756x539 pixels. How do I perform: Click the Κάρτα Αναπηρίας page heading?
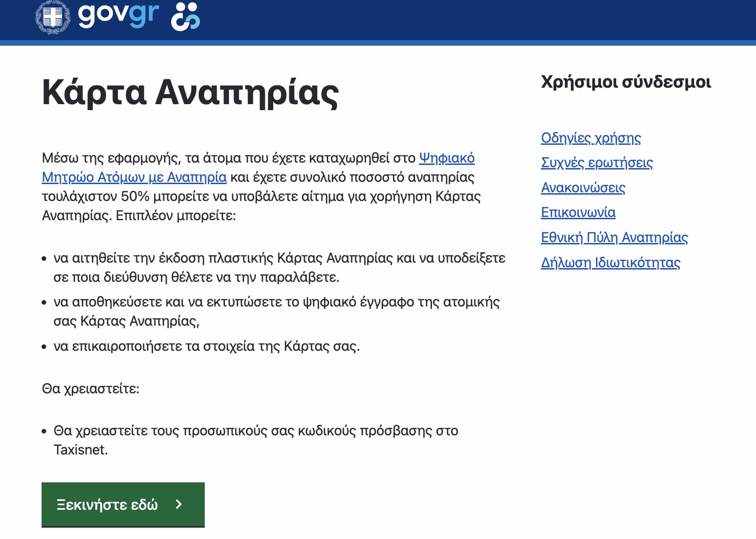[x=190, y=93]
